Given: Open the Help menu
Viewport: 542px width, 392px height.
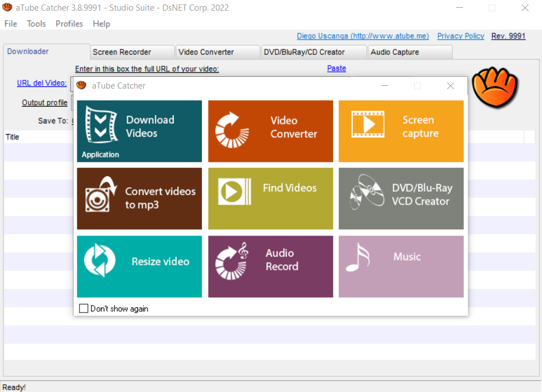Looking at the screenshot, I should pyautogui.click(x=102, y=24).
